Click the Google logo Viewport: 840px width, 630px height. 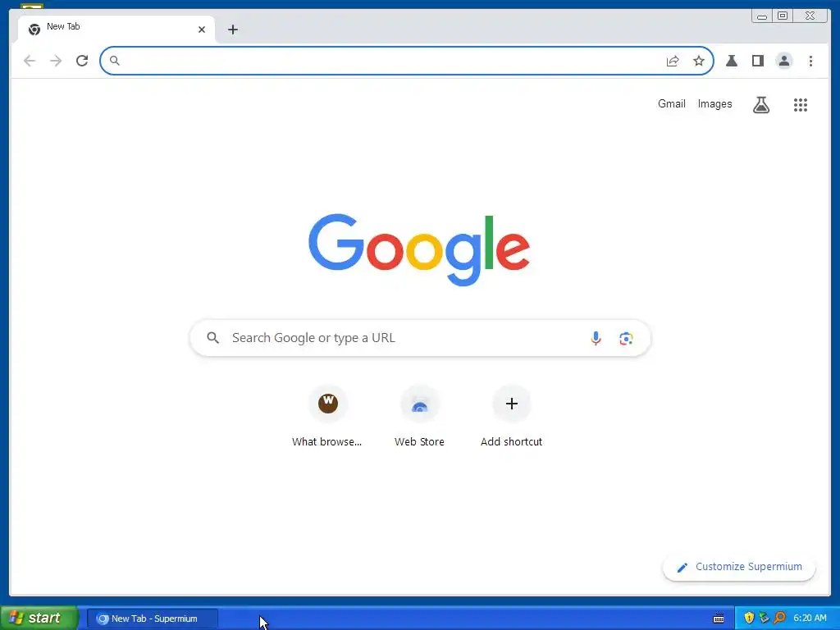coord(419,249)
